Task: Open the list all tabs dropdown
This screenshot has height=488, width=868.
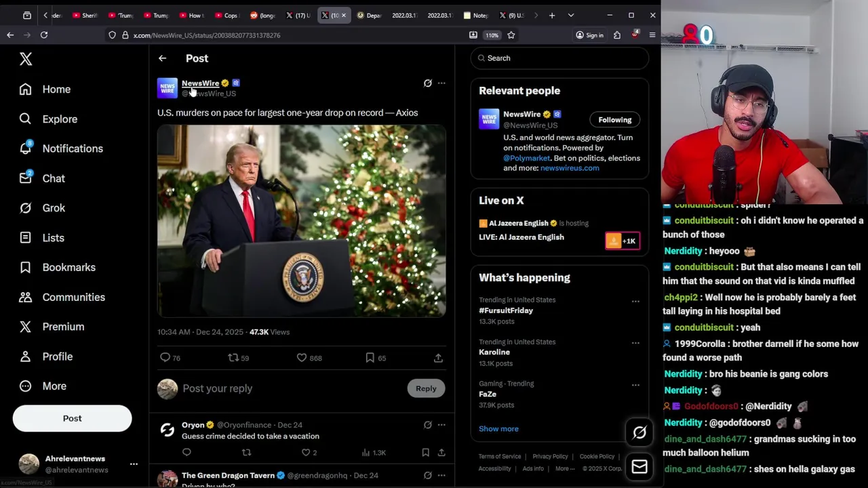Action: (571, 15)
